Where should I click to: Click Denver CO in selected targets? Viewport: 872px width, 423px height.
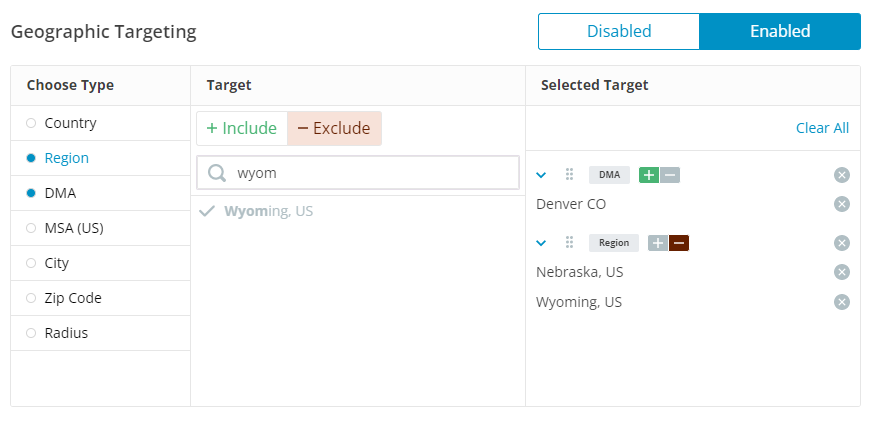[x=571, y=204]
